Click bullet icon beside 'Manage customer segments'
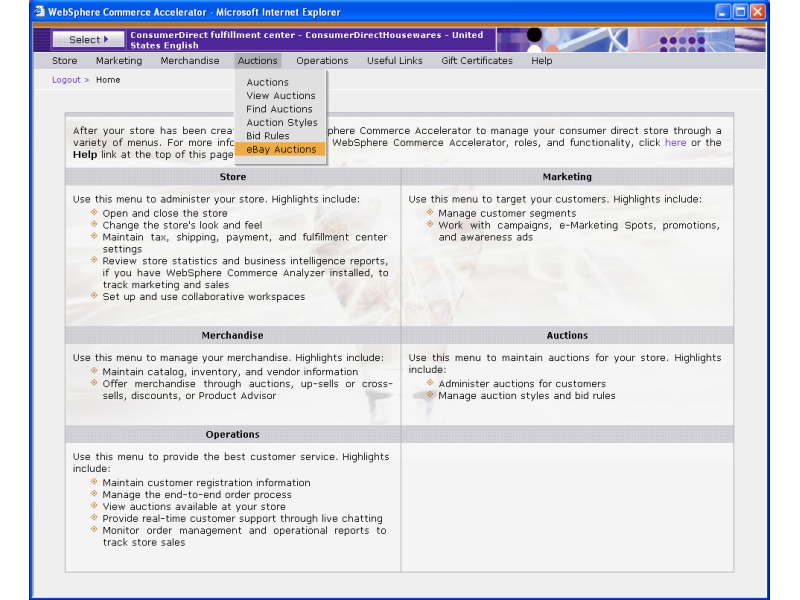The width and height of the screenshot is (800, 600). coord(430,212)
